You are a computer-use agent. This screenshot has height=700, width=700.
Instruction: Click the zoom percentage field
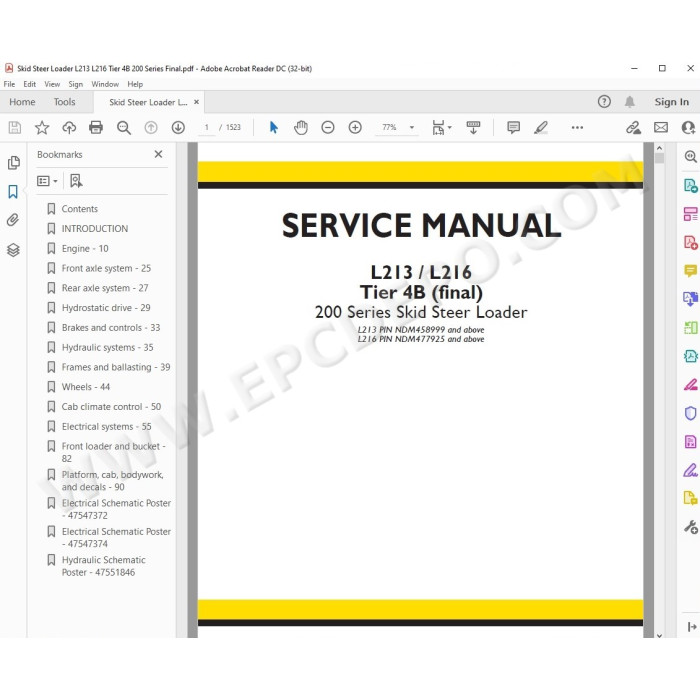(x=389, y=128)
